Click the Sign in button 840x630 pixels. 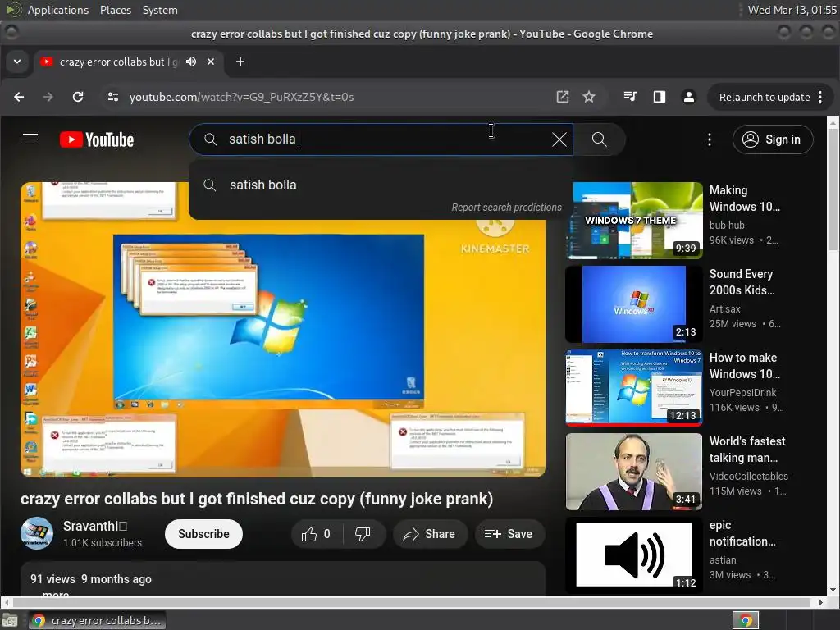(x=773, y=139)
